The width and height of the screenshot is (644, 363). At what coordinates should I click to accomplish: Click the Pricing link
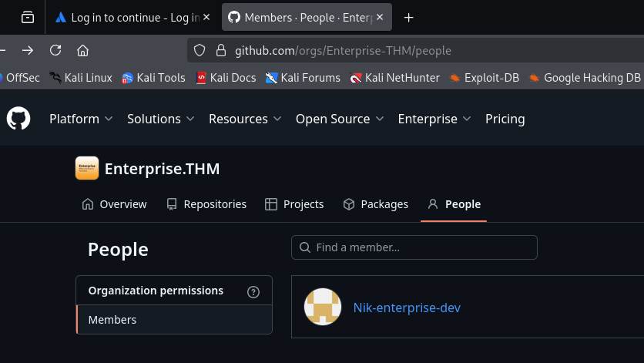point(505,119)
